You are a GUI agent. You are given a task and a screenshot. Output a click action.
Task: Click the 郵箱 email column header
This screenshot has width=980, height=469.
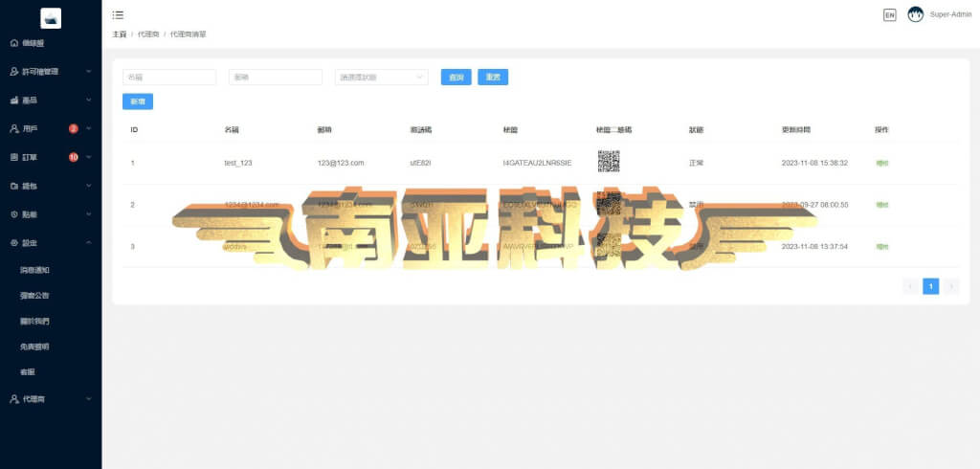(324, 130)
